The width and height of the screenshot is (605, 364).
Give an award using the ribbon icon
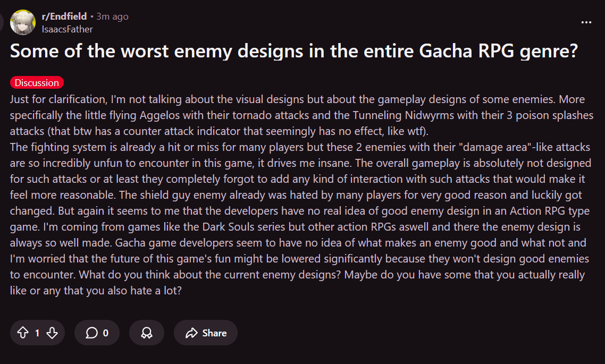pyautogui.click(x=147, y=333)
